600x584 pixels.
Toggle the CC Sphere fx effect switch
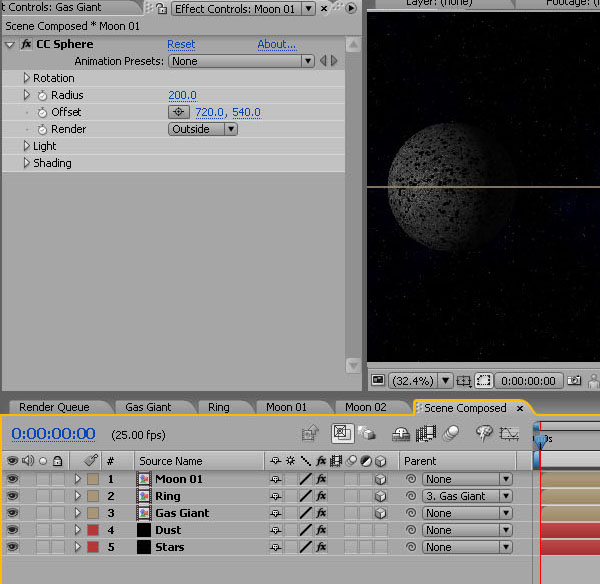click(x=26, y=45)
